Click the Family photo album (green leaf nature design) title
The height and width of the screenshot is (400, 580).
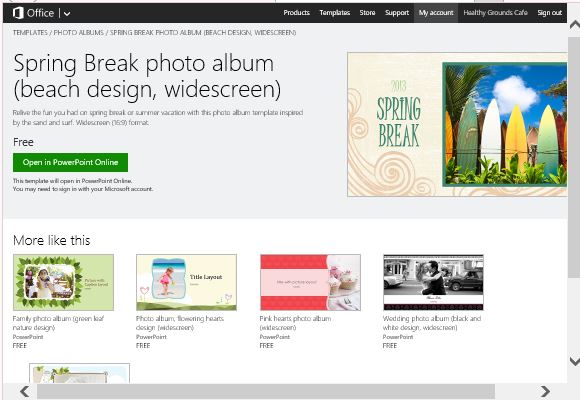[x=58, y=323]
